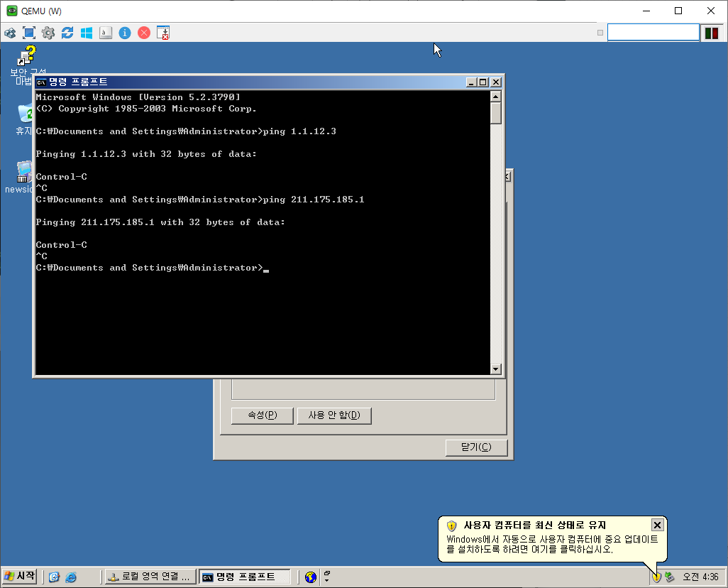The height and width of the screenshot is (588, 728).
Task: Maximize the Command Prompt window
Action: click(x=483, y=82)
